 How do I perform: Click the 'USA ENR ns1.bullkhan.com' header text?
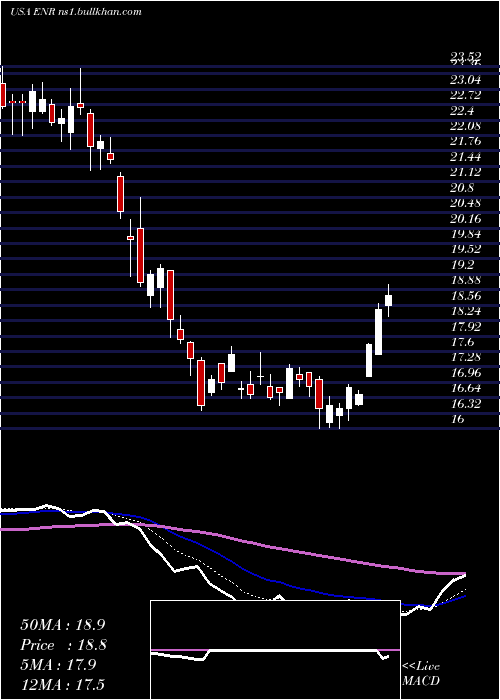[75, 12]
